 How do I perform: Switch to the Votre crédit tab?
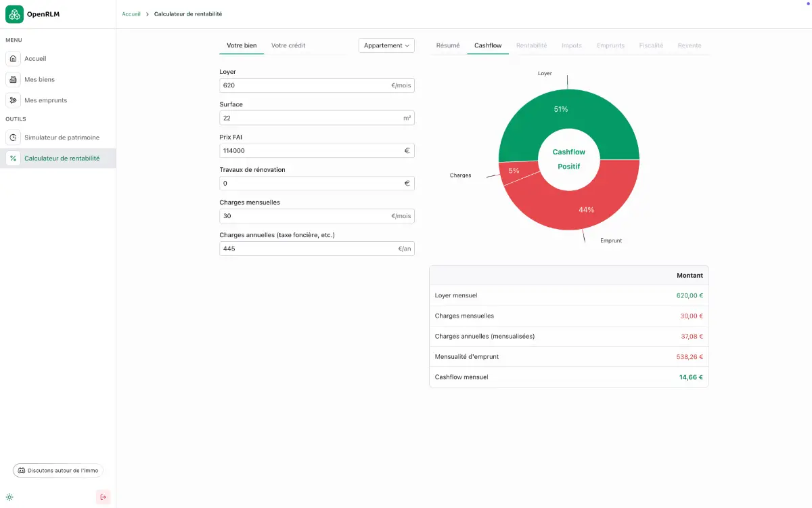pos(288,45)
